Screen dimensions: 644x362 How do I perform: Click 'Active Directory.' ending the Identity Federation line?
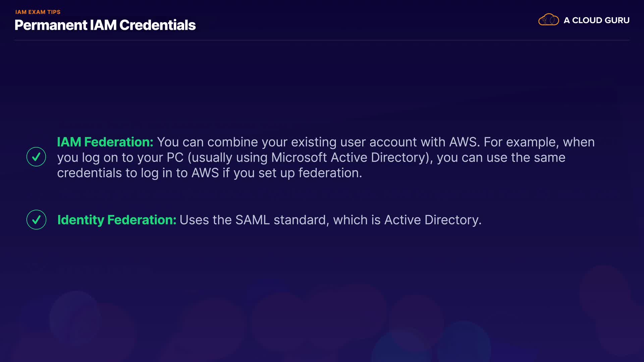pyautogui.click(x=433, y=220)
